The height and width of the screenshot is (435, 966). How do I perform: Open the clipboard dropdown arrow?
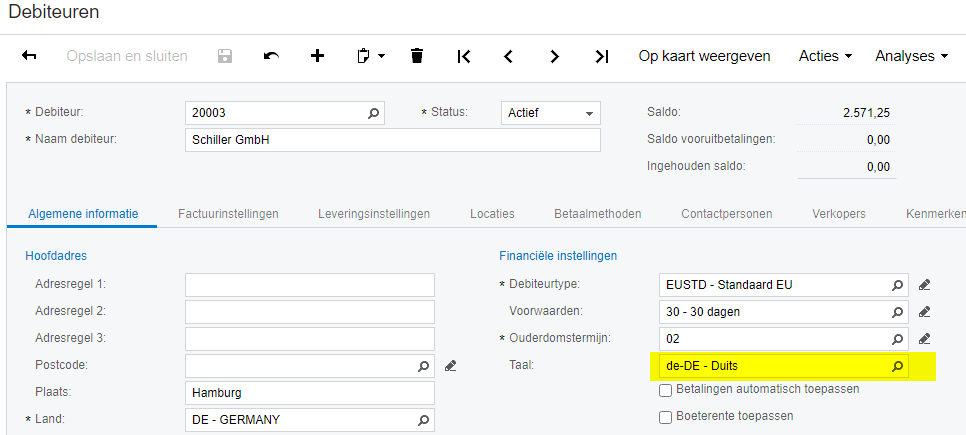[381, 57]
